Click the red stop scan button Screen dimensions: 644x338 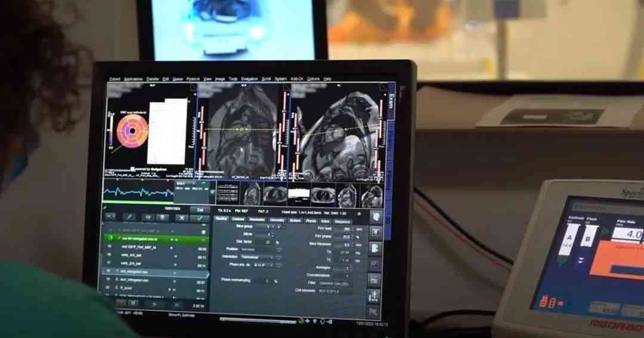(120, 303)
